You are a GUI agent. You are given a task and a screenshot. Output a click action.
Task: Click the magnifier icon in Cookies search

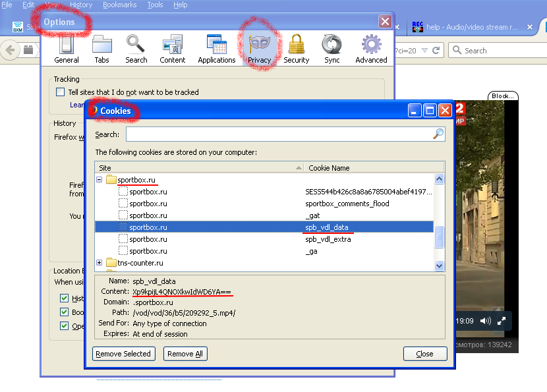pyautogui.click(x=438, y=134)
